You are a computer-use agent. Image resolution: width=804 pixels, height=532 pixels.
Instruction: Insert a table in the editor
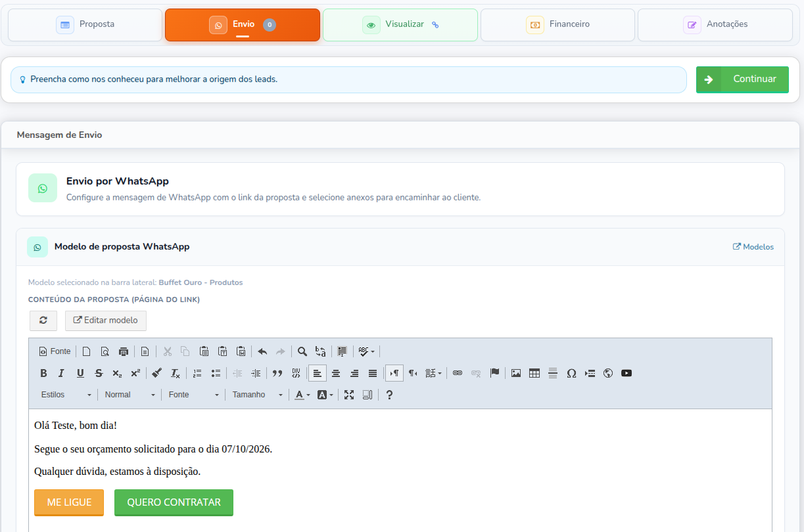tap(534, 373)
